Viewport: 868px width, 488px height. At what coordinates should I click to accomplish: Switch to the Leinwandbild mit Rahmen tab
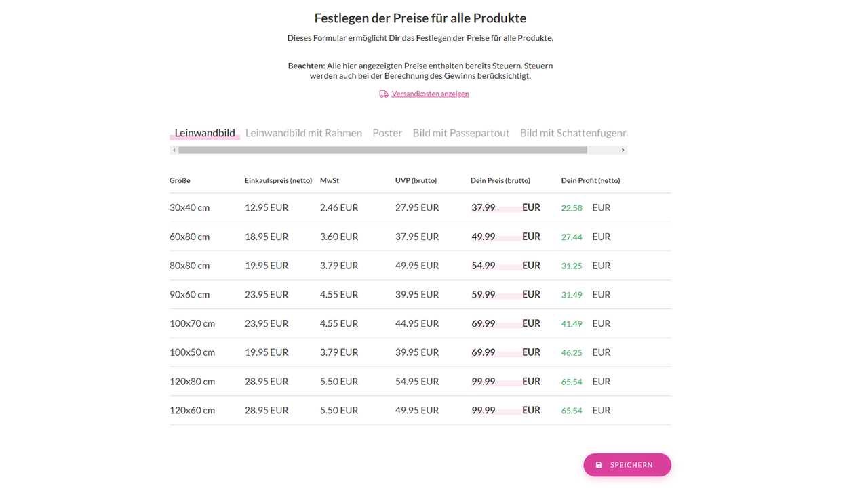tap(304, 133)
